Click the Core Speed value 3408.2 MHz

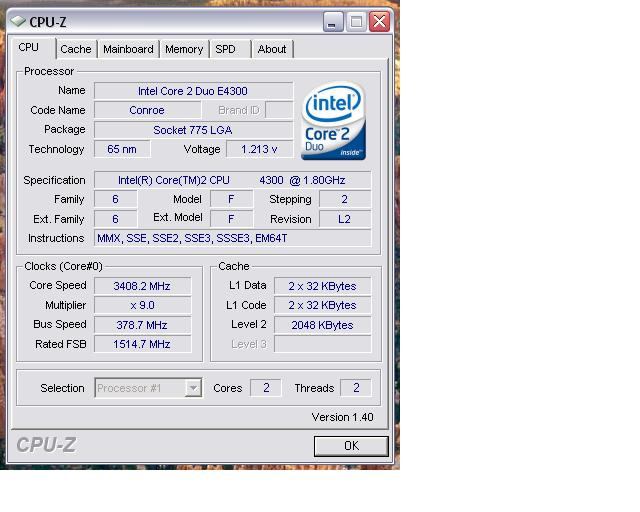coord(142,286)
